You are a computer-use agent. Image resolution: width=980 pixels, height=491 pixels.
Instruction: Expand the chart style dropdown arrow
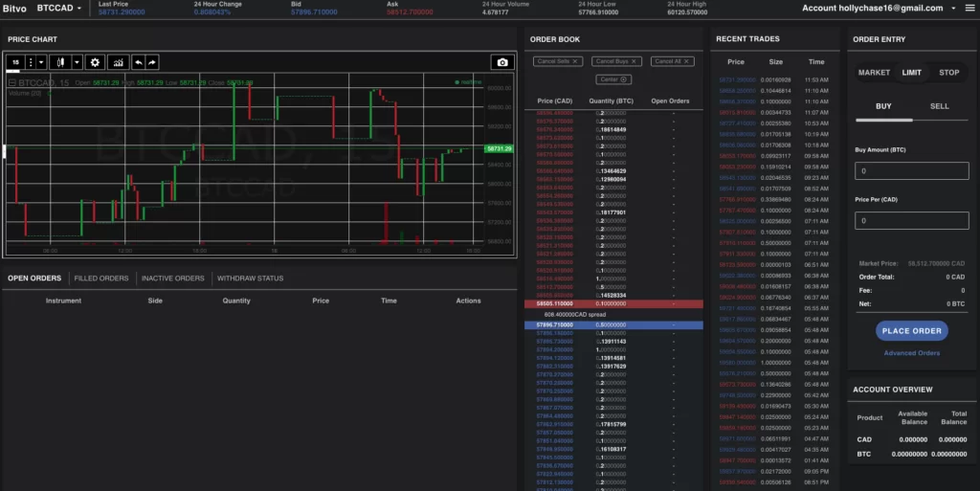(77, 62)
